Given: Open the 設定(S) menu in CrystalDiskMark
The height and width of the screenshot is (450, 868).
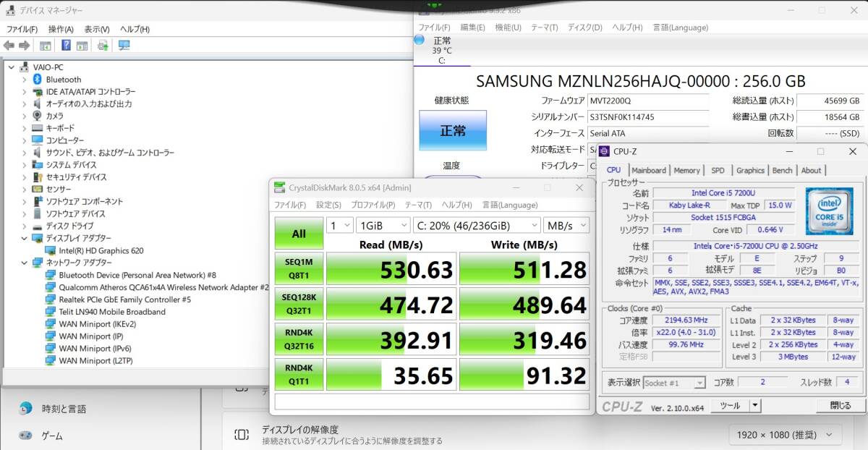Looking at the screenshot, I should [328, 205].
